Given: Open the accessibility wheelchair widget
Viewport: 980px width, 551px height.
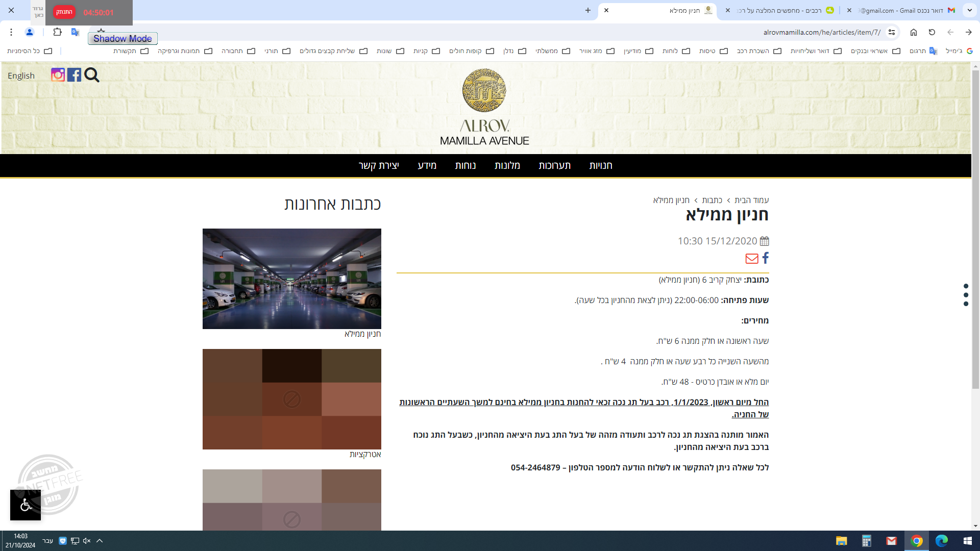Looking at the screenshot, I should [x=26, y=505].
